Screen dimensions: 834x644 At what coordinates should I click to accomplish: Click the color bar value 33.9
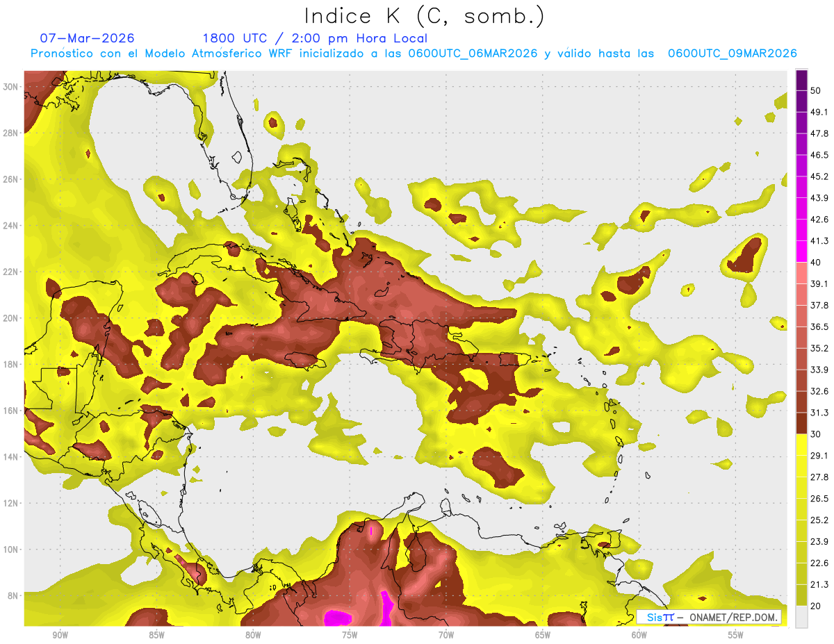(819, 370)
